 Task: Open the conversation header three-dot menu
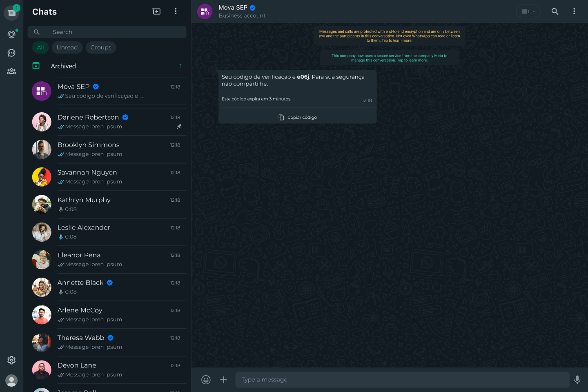574,11
